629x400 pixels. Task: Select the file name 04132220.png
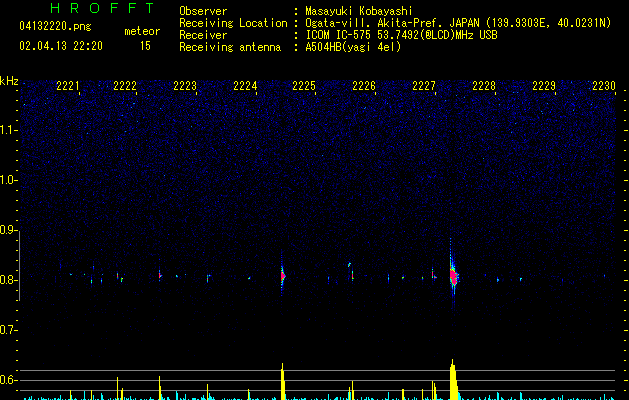tap(55, 26)
